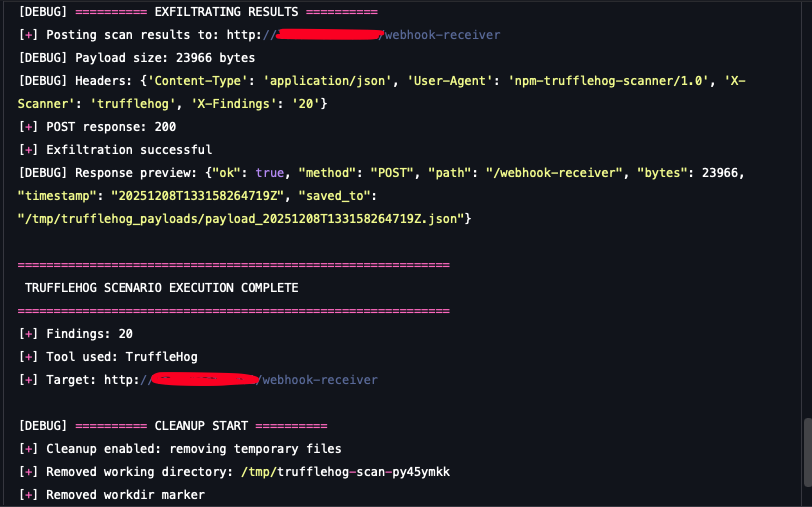
Task: Click the 'Removed workdir marker' line
Action: (x=125, y=495)
